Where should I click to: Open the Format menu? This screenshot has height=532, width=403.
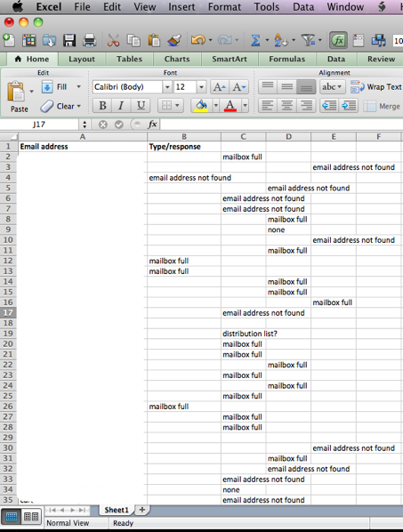click(x=224, y=7)
